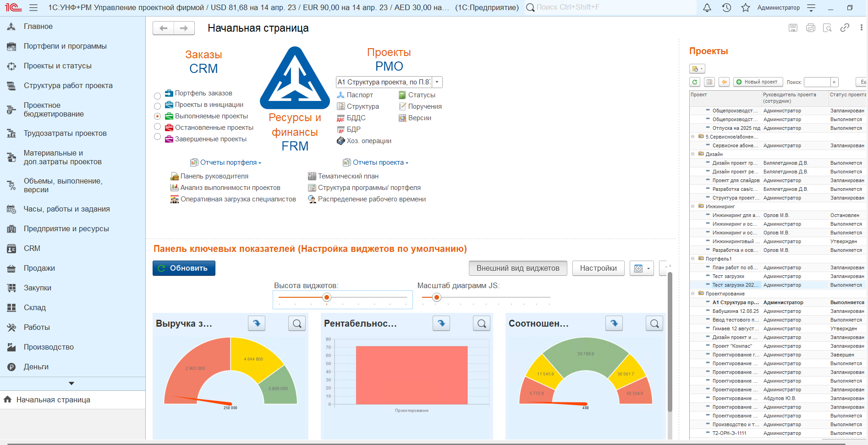Screen dimensions: 868x445
Task: Copy link using chain icon
Action: coord(845,28)
